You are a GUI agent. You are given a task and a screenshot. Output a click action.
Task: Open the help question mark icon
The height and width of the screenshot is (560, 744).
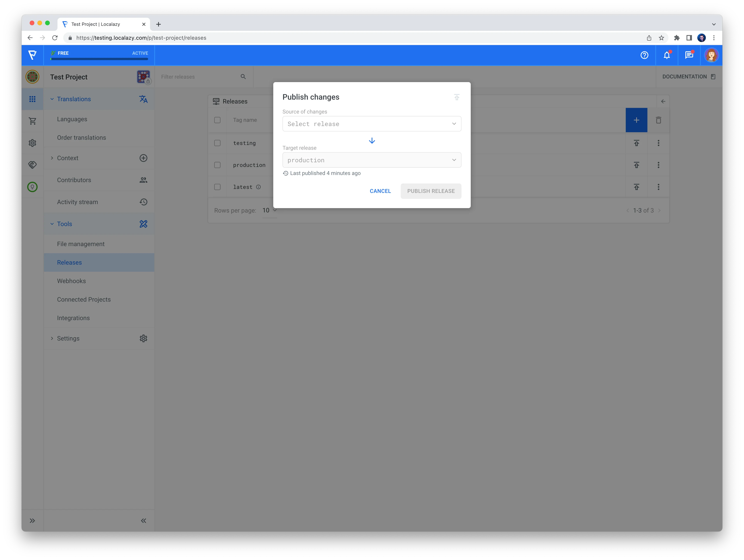pos(644,55)
